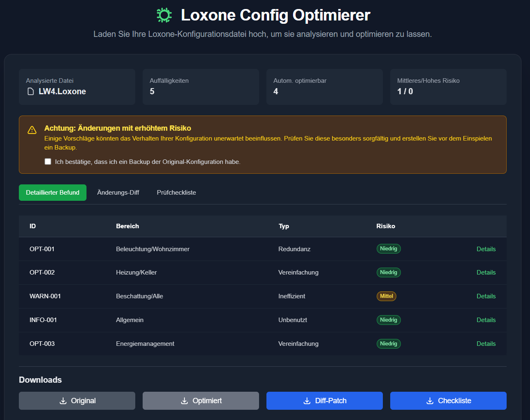Click the INFO-001 ID cell
Viewport: 530px width, 420px height.
tap(43, 320)
